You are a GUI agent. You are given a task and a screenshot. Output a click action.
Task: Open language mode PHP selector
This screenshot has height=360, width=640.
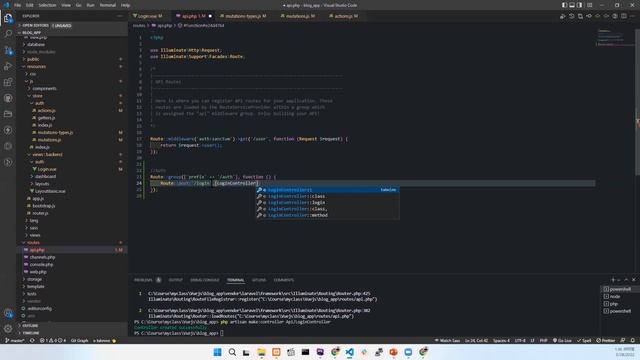point(543,340)
